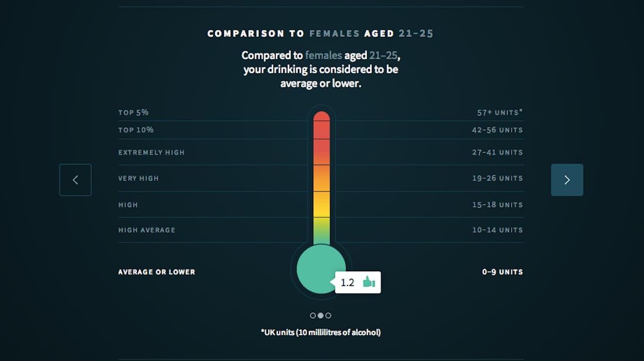Screen dimensions: 644x361
Task: Click the UK units footnote text
Action: 321,332
